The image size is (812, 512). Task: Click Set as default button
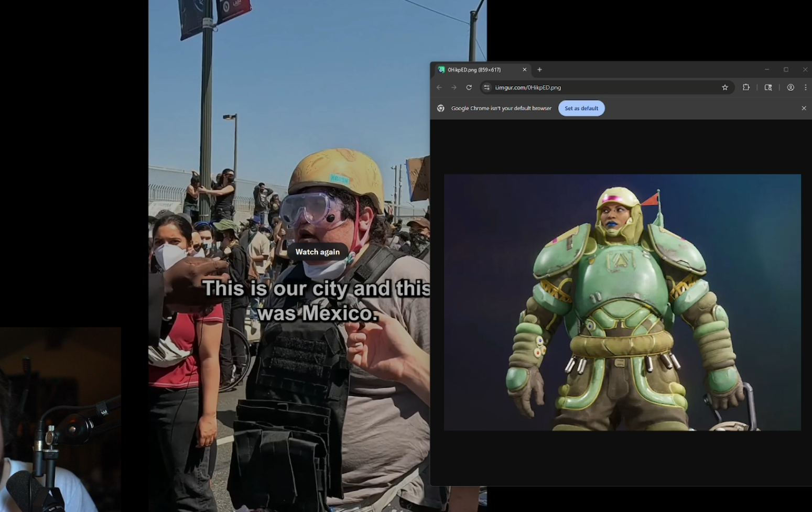click(581, 108)
